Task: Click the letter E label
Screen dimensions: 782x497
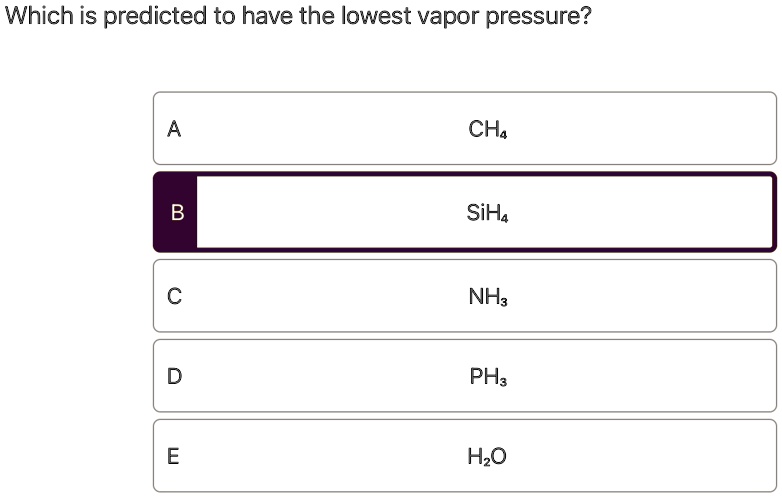Action: [173, 456]
